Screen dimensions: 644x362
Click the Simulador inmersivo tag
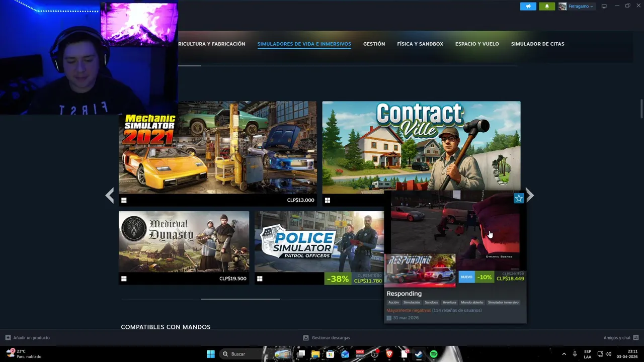pyautogui.click(x=503, y=302)
